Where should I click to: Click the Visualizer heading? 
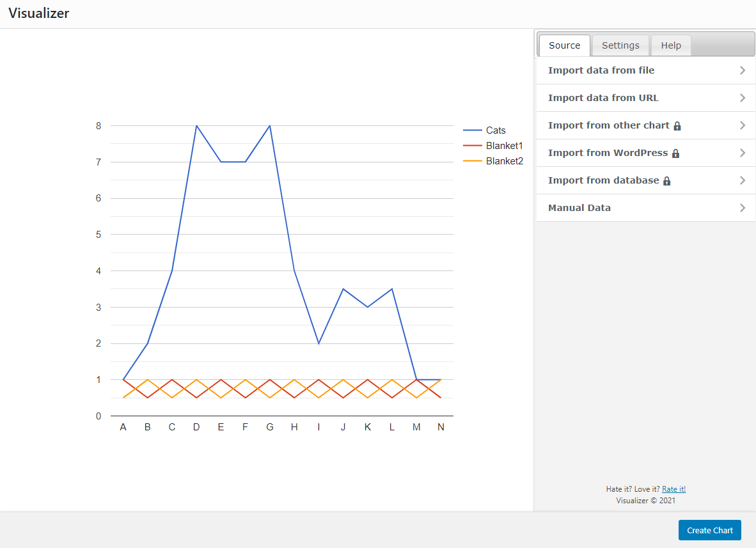coord(38,13)
